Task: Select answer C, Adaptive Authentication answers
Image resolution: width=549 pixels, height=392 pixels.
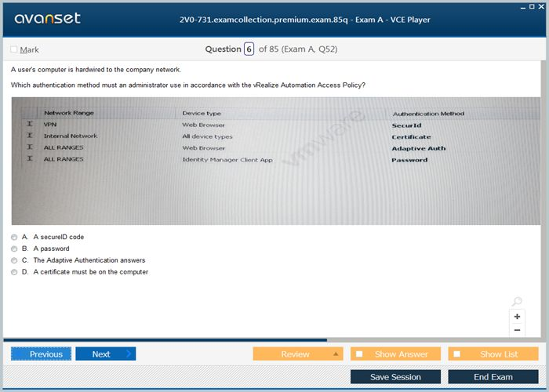Action: tap(14, 260)
